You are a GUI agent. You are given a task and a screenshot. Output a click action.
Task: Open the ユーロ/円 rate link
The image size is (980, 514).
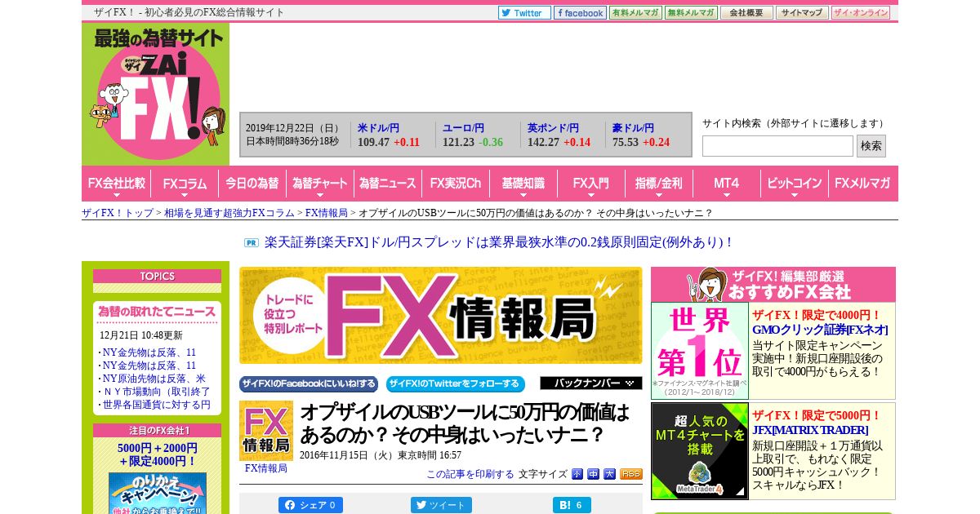(x=463, y=128)
